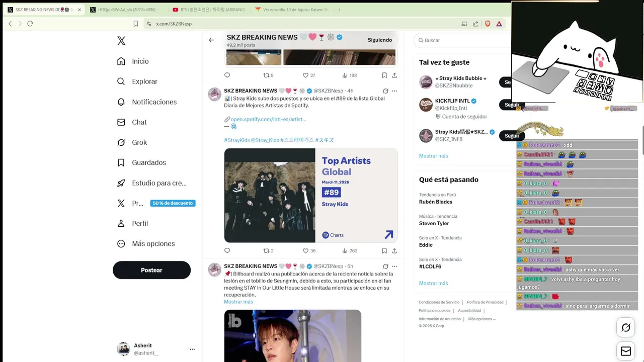Like the Spotify ranking post with 36 likes

point(309,250)
